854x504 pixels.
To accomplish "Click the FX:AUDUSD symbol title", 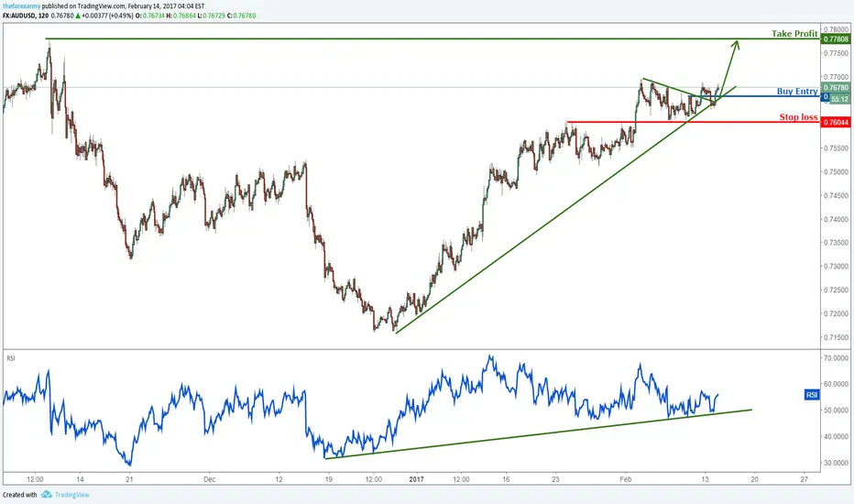I will tap(19, 16).
